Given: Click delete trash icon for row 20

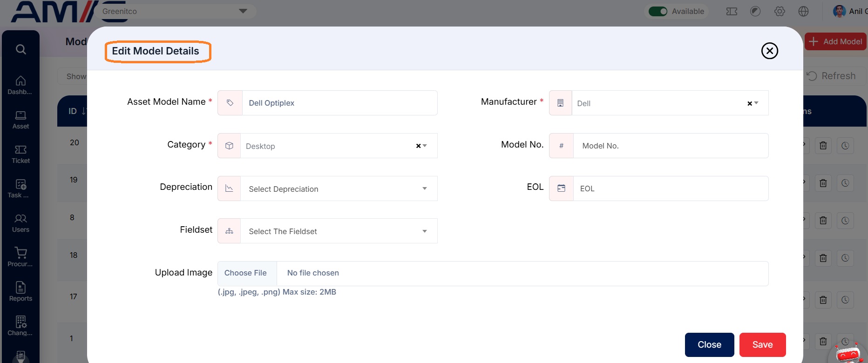Looking at the screenshot, I should (823, 146).
